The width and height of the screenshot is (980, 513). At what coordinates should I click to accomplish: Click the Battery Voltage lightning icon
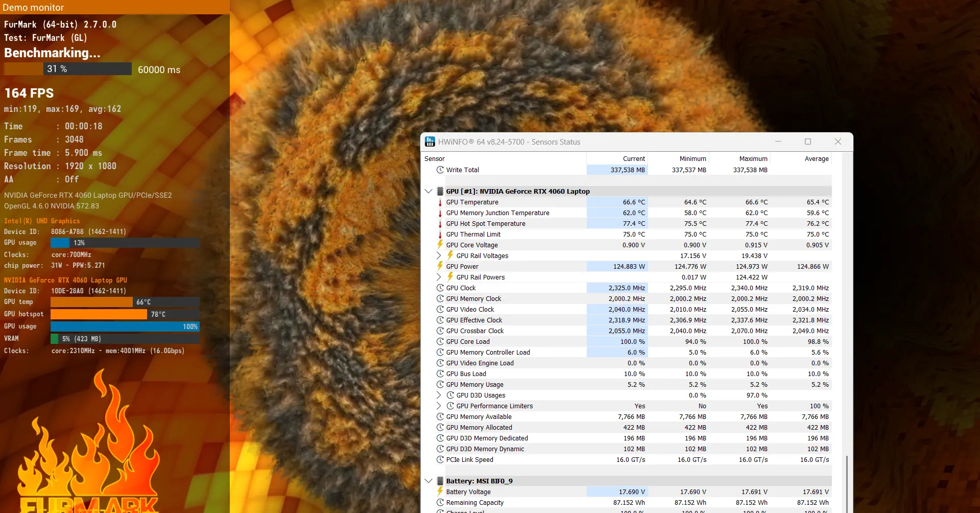(x=440, y=492)
